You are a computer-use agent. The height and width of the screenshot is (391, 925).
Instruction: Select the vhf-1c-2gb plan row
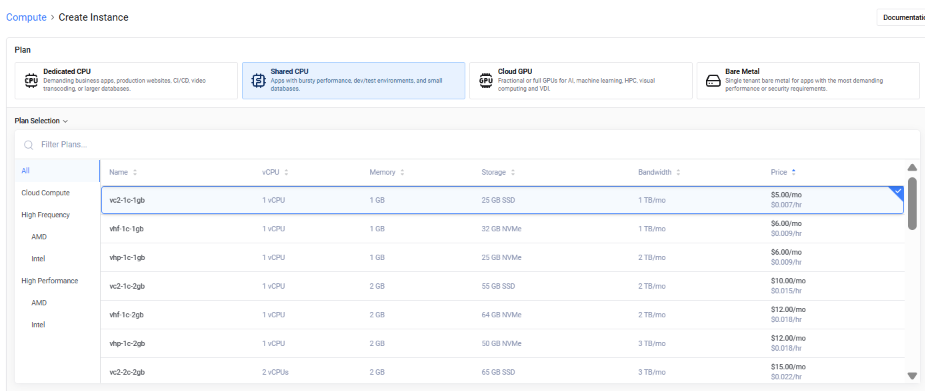click(x=502, y=314)
